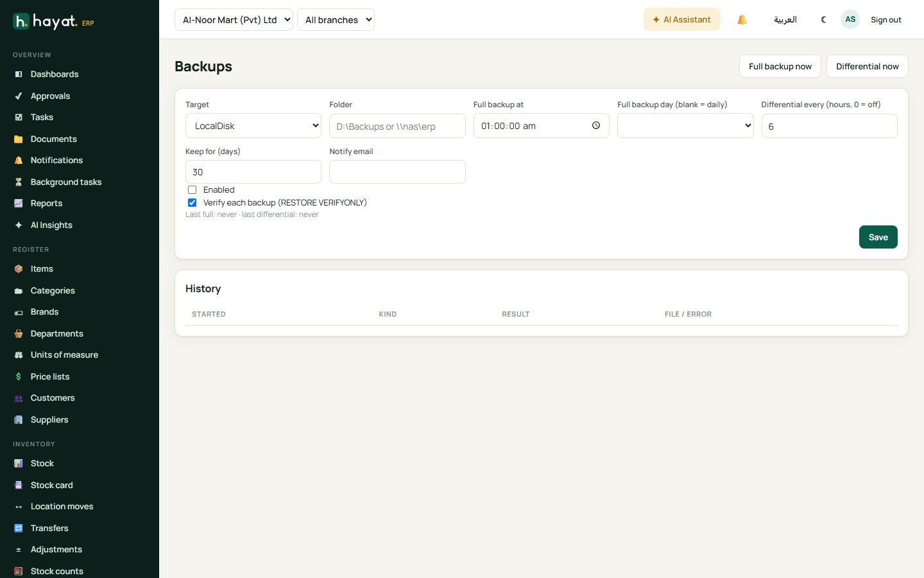Click Differential now button
The image size is (924, 578).
click(x=868, y=67)
